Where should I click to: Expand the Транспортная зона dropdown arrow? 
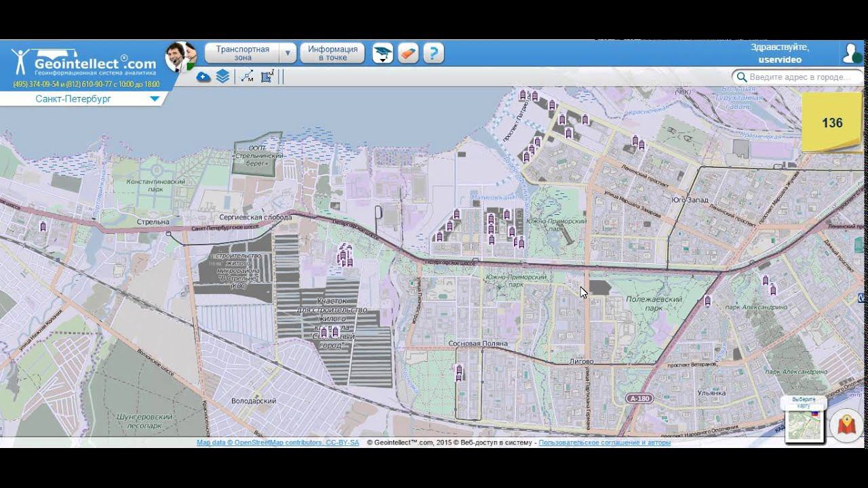288,53
